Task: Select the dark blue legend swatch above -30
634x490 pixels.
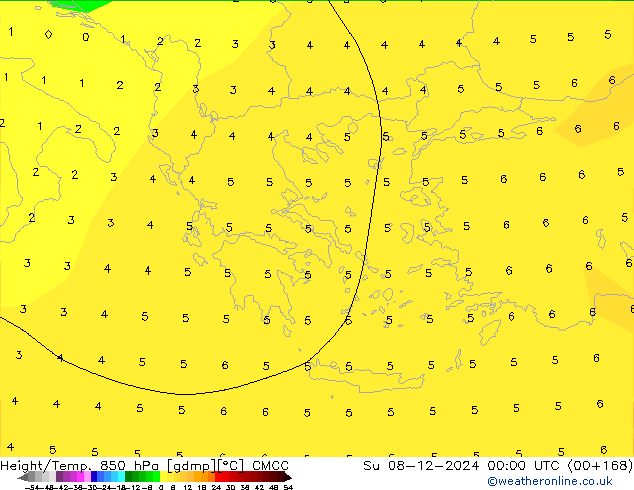Action: coord(94,476)
